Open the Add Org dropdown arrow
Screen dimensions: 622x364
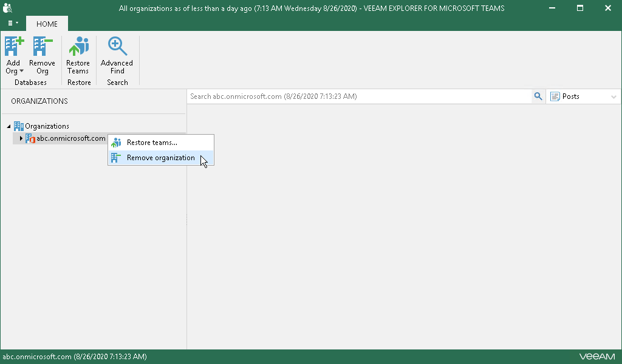coord(21,71)
